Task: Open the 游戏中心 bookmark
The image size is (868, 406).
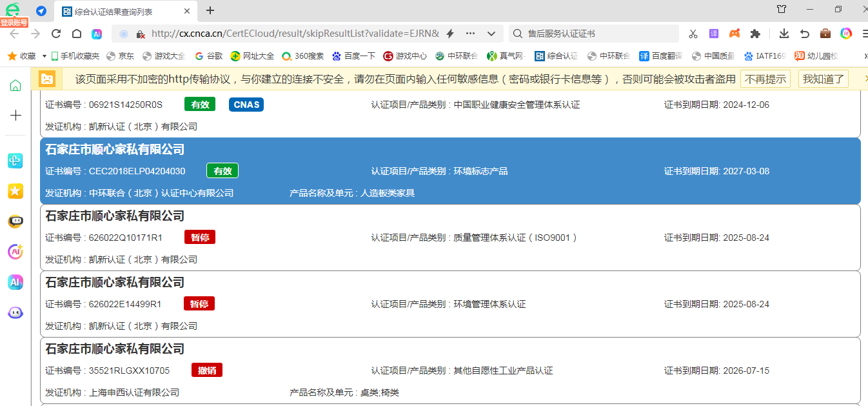Action: [x=405, y=56]
